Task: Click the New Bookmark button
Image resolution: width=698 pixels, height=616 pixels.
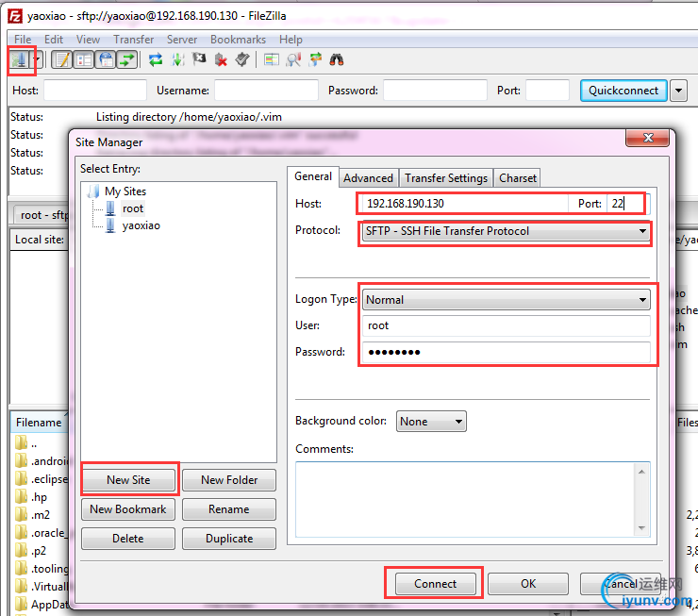Action: point(128,509)
